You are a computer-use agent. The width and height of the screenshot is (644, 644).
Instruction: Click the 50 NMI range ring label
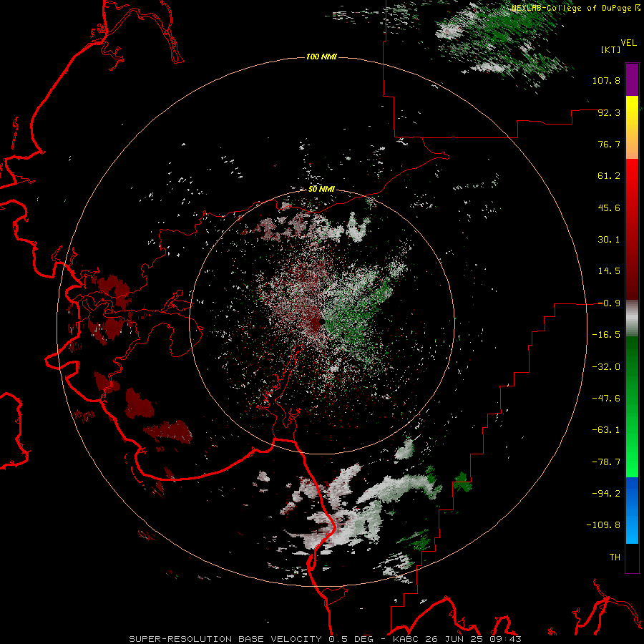(x=321, y=189)
